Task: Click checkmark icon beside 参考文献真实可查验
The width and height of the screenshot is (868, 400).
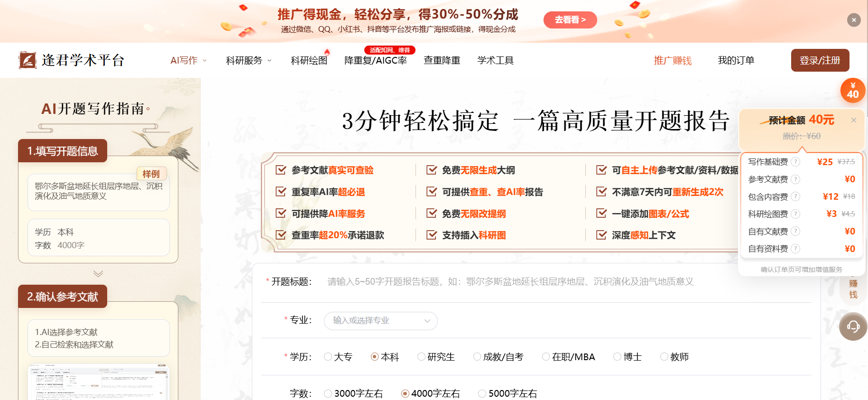Action: coord(281,170)
